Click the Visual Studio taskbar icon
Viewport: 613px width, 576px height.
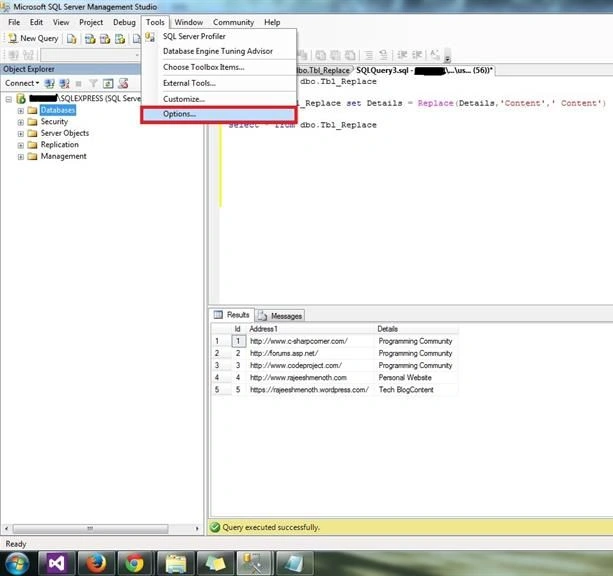(x=57, y=563)
